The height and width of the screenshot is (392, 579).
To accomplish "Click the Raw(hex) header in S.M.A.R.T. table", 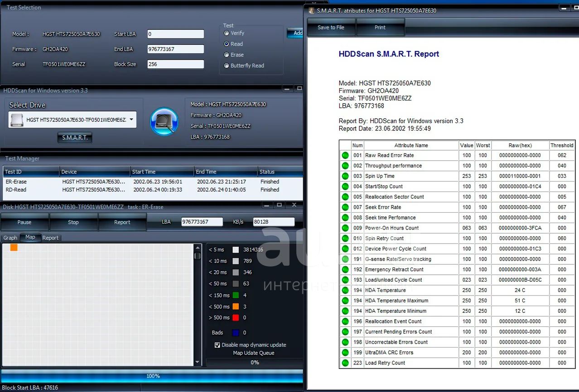I will tap(520, 145).
